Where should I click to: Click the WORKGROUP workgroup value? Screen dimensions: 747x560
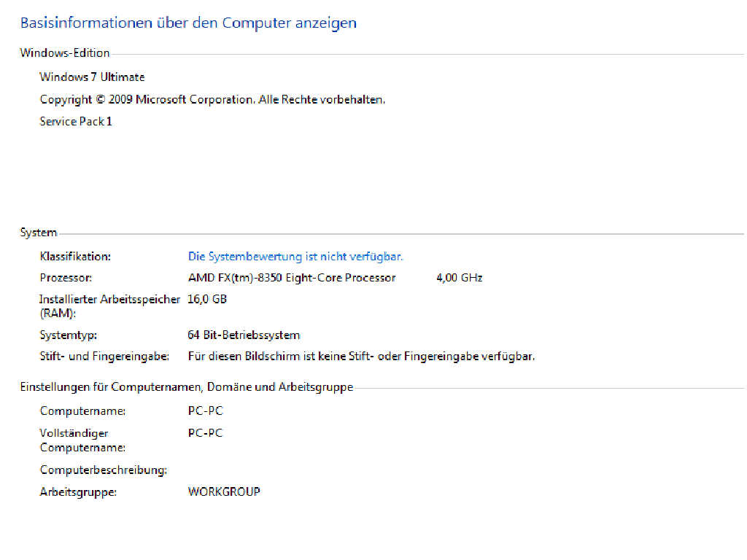(x=224, y=491)
